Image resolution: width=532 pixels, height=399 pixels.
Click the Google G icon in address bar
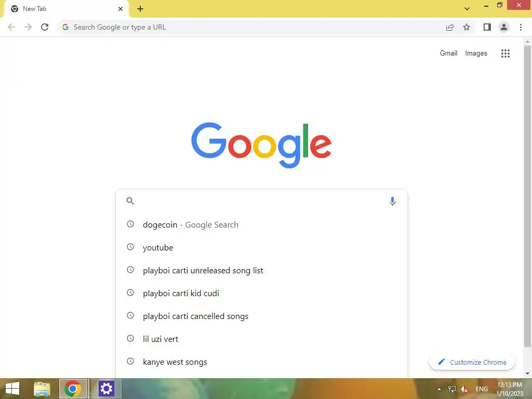65,27
